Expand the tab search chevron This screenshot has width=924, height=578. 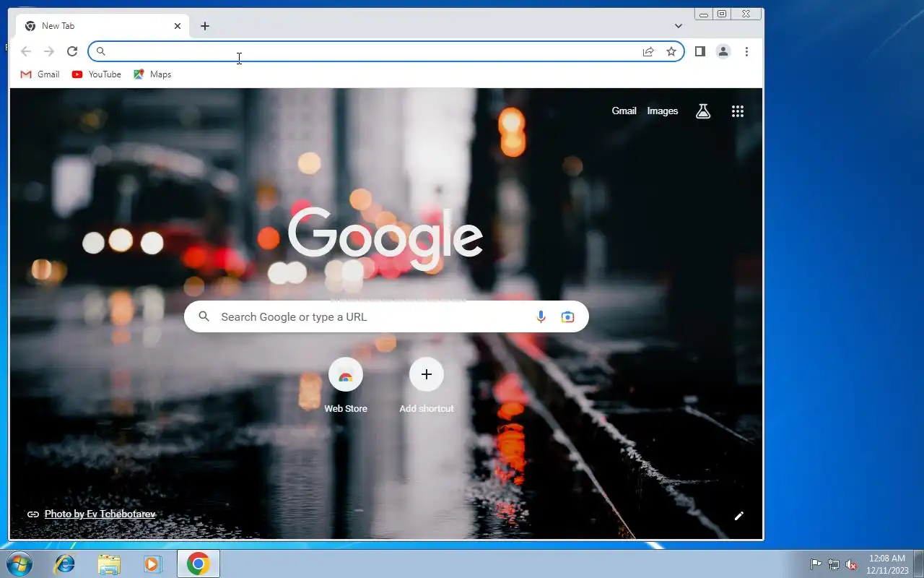[679, 26]
